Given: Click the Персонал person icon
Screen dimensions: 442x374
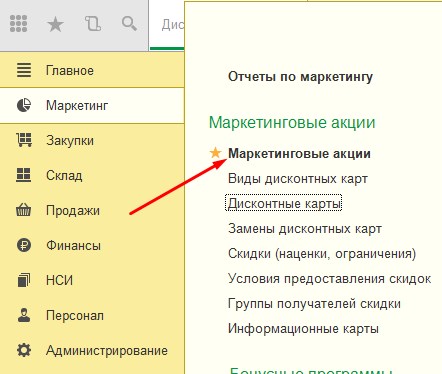Looking at the screenshot, I should (x=24, y=315).
